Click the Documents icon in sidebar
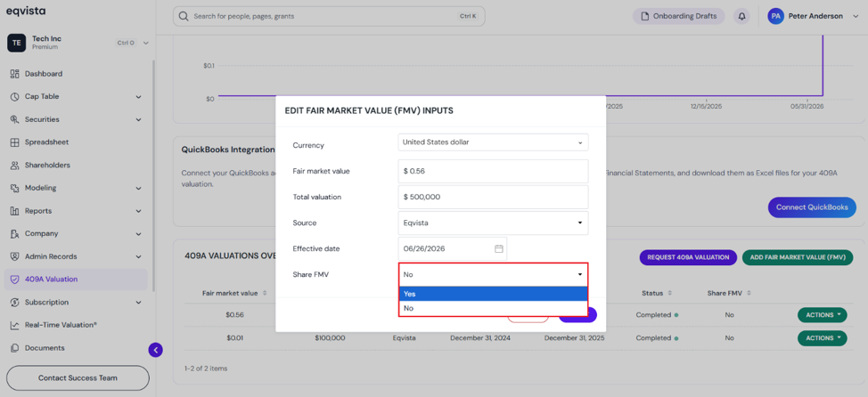 coord(15,348)
